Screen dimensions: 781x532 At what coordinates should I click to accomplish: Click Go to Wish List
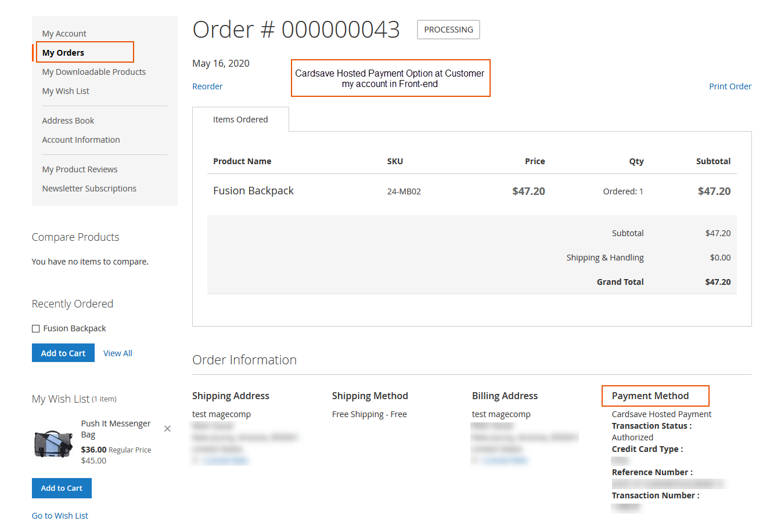point(60,515)
